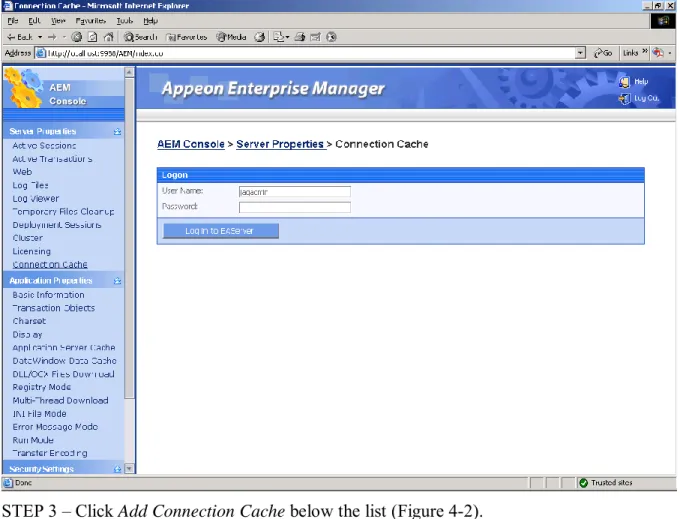Open the Edit menu

(34, 21)
